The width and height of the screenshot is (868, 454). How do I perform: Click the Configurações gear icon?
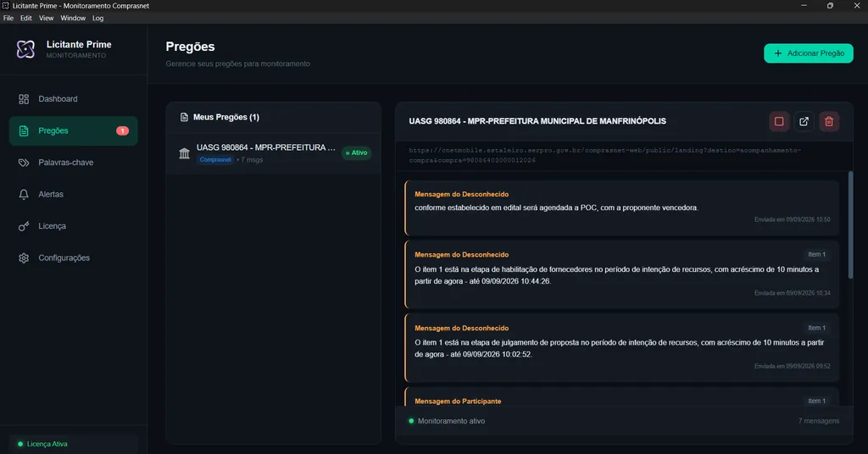pyautogui.click(x=24, y=258)
